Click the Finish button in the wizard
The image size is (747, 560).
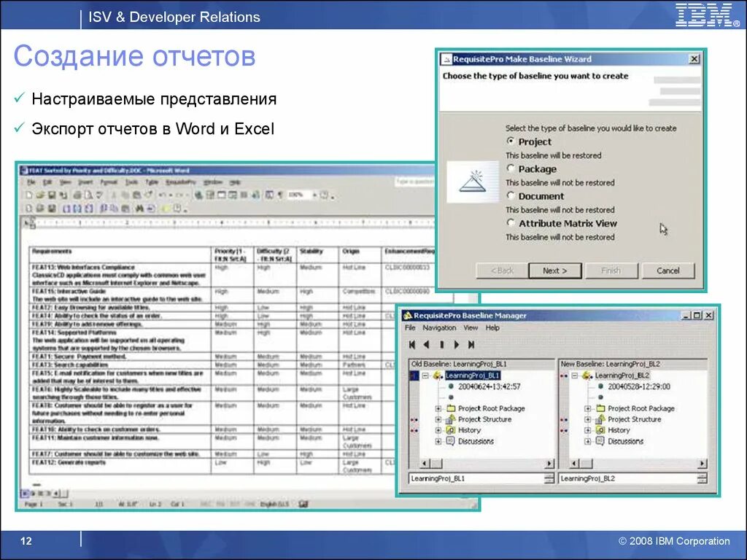611,271
